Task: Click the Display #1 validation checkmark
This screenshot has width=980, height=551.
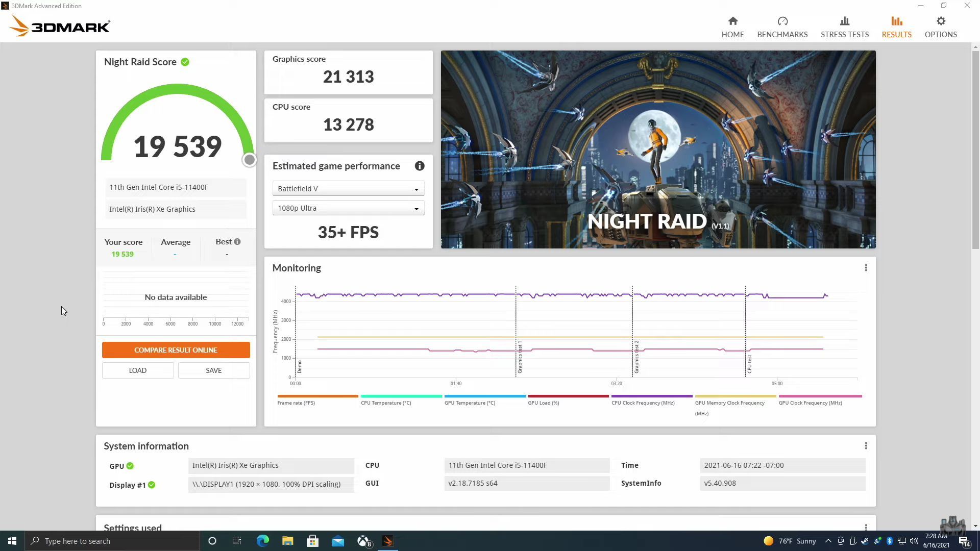Action: coord(151,485)
